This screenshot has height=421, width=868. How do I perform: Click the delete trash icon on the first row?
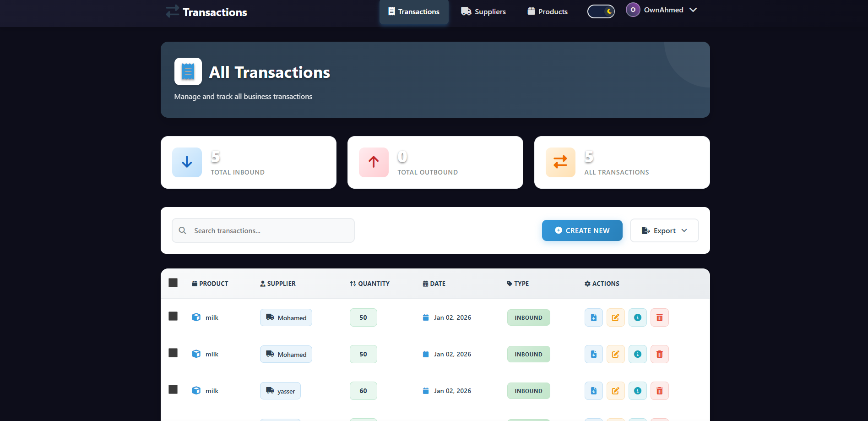659,317
